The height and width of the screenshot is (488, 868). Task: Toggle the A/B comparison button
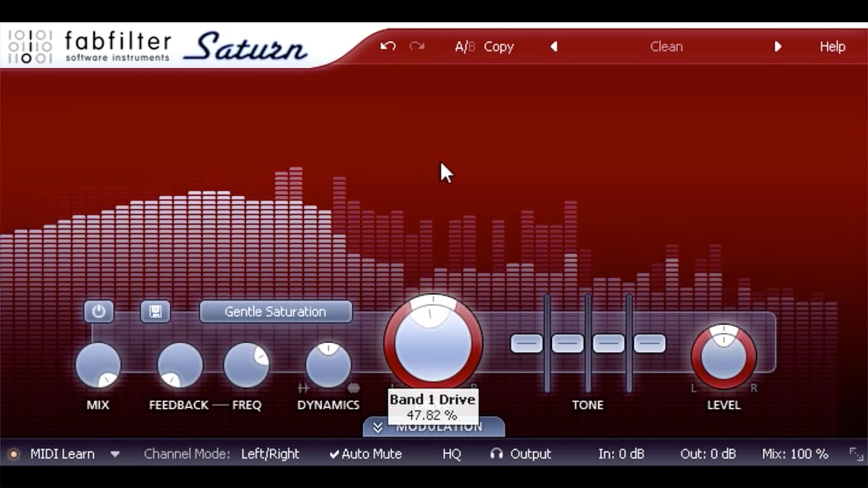pyautogui.click(x=464, y=47)
